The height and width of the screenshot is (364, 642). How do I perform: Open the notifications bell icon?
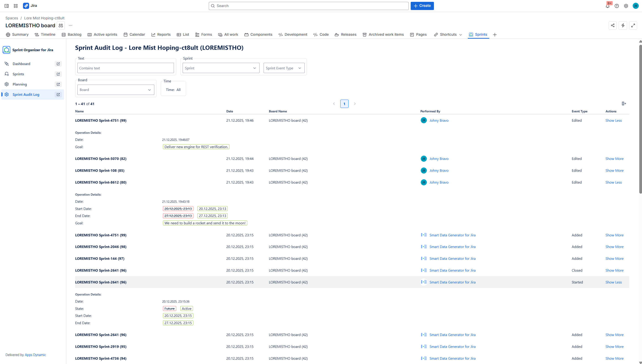tap(607, 6)
